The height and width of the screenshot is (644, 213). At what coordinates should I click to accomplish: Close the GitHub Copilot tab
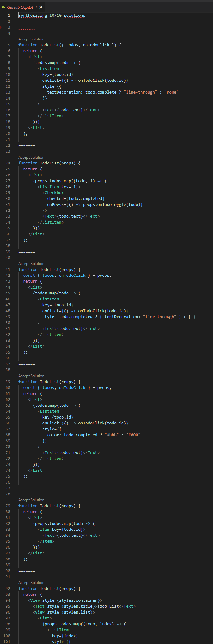click(41, 7)
